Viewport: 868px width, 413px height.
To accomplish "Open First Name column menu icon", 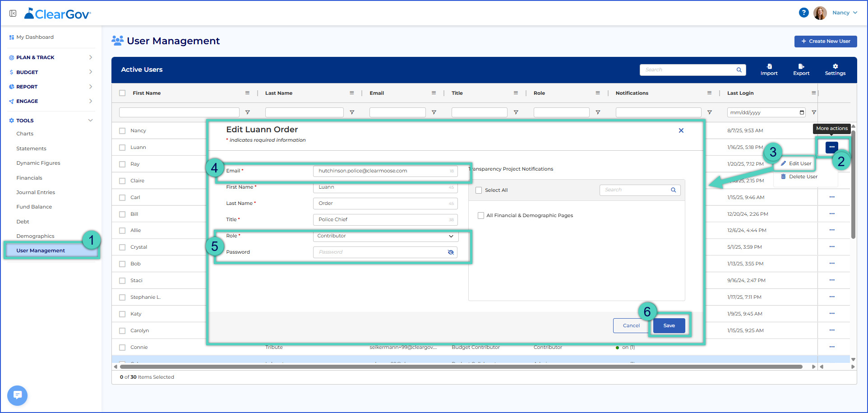I will (x=247, y=93).
